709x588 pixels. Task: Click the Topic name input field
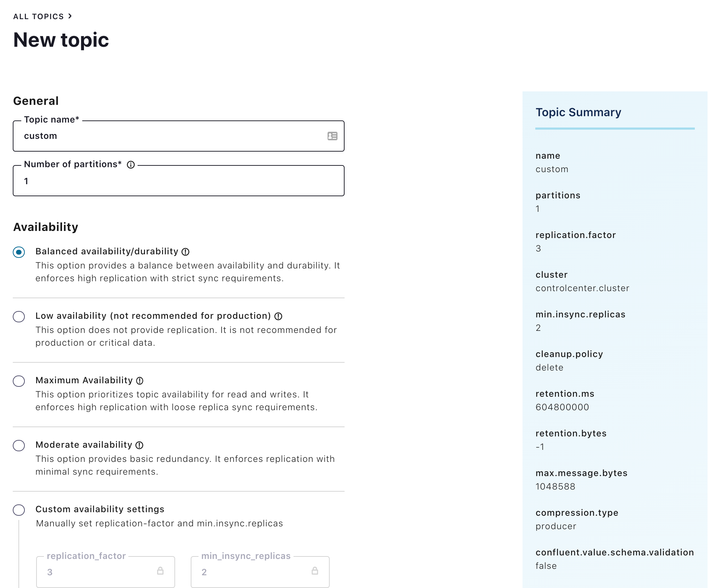pyautogui.click(x=179, y=136)
